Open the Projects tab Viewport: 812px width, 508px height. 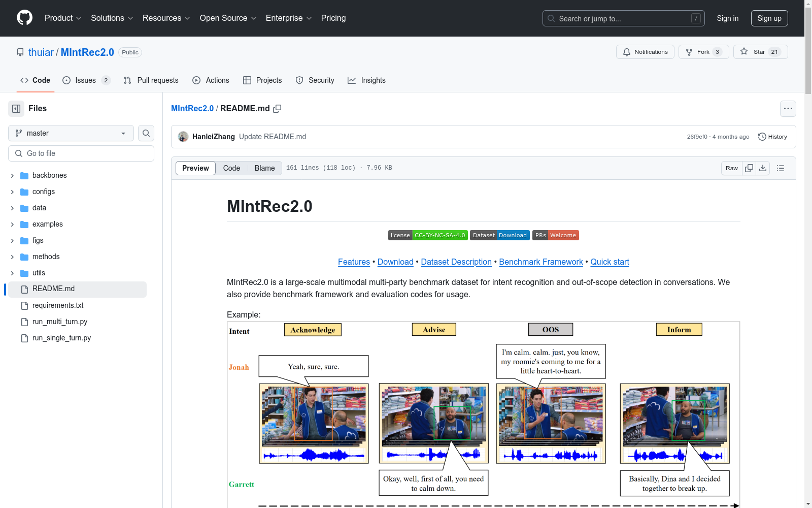(x=262, y=80)
